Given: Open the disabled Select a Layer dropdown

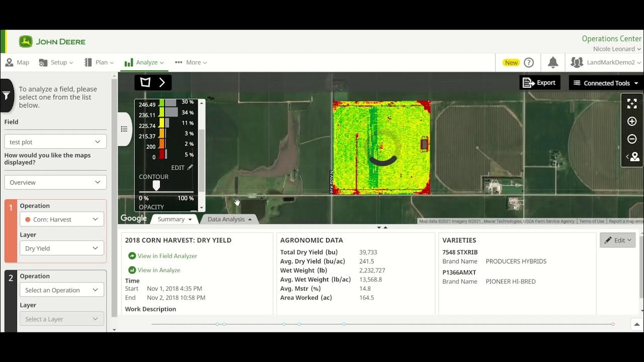Looking at the screenshot, I should point(61,319).
